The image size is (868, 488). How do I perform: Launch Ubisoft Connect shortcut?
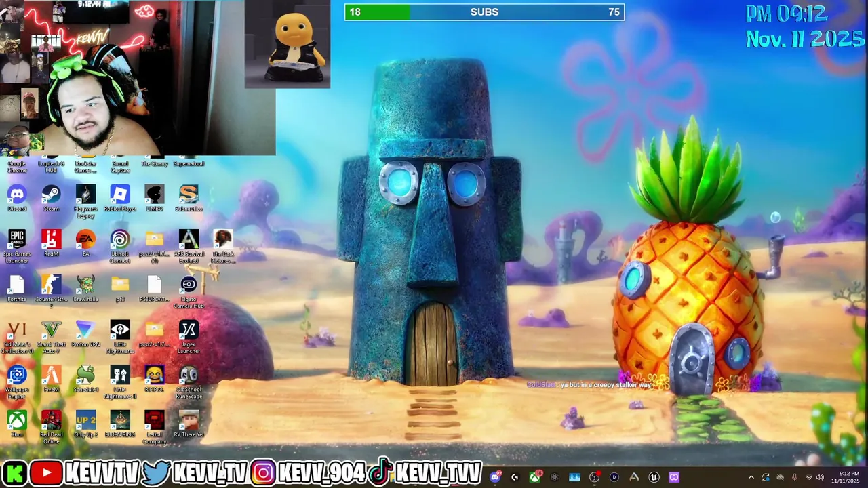pos(120,246)
